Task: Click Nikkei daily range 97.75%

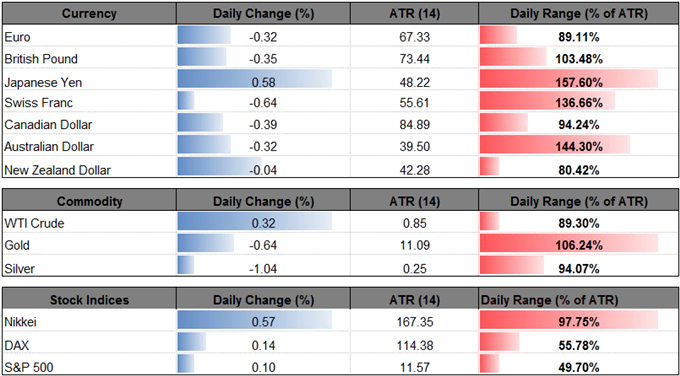Action: point(579,322)
